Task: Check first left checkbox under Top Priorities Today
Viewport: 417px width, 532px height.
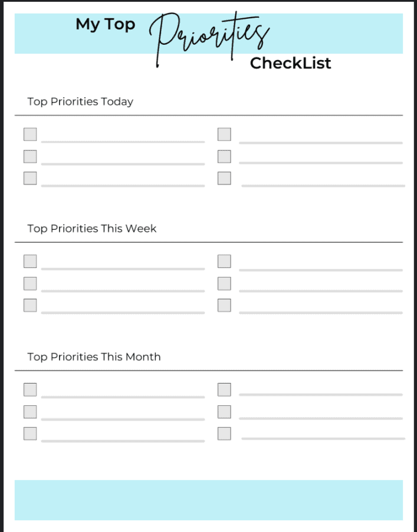Action: tap(30, 134)
